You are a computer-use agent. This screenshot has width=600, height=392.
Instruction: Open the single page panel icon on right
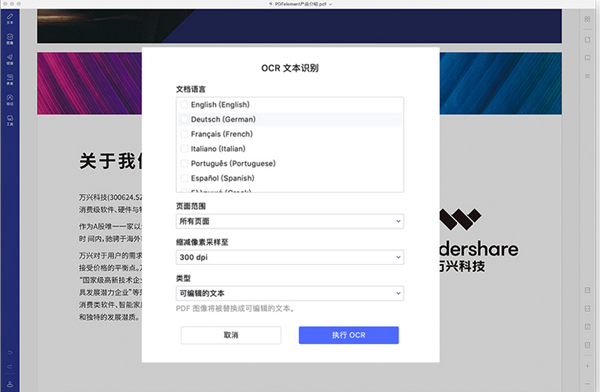(587, 40)
